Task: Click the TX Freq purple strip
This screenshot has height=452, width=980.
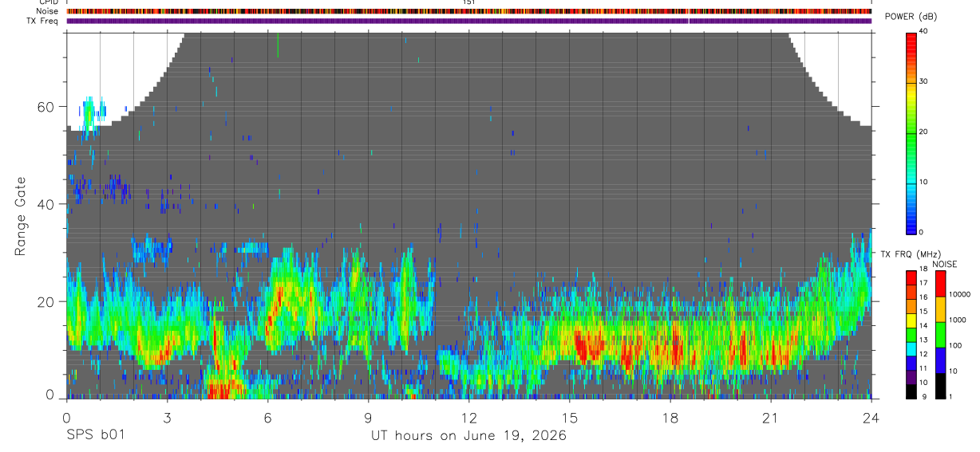Action: tap(468, 21)
